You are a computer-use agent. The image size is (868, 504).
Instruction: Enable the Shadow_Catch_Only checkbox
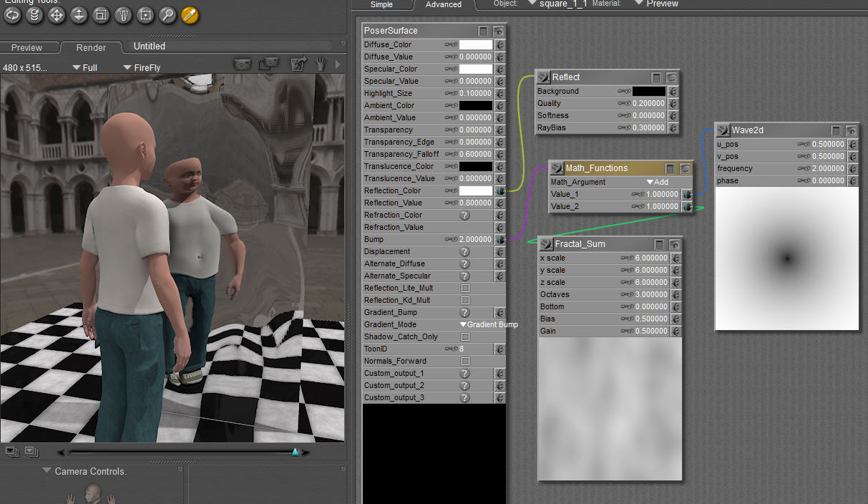[x=465, y=336]
